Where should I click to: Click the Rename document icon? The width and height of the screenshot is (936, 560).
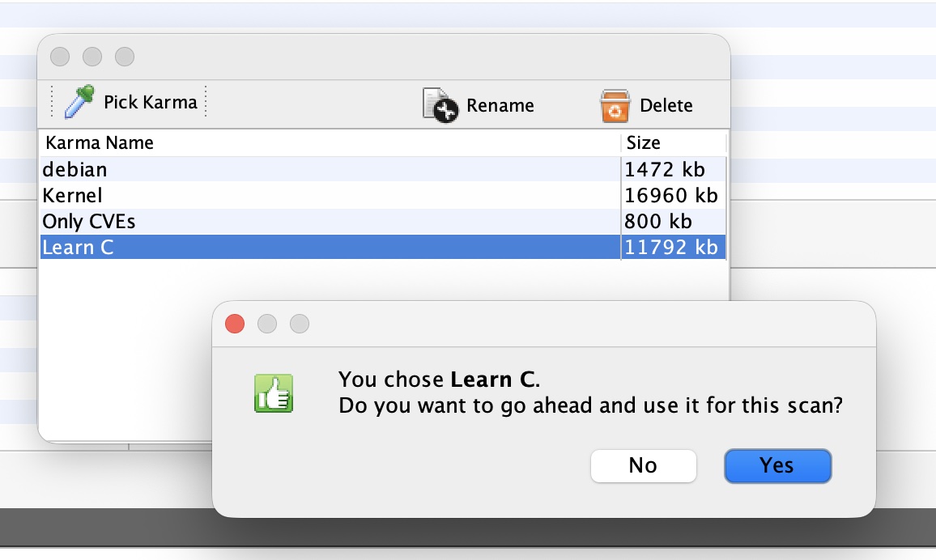click(x=440, y=105)
